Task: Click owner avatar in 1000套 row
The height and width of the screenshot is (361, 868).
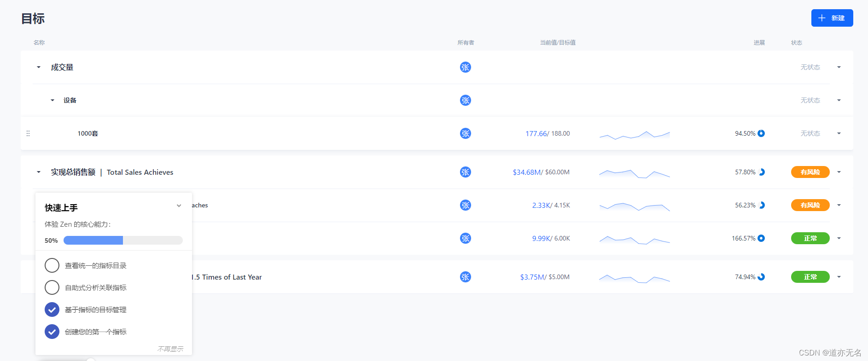Action: (x=466, y=133)
